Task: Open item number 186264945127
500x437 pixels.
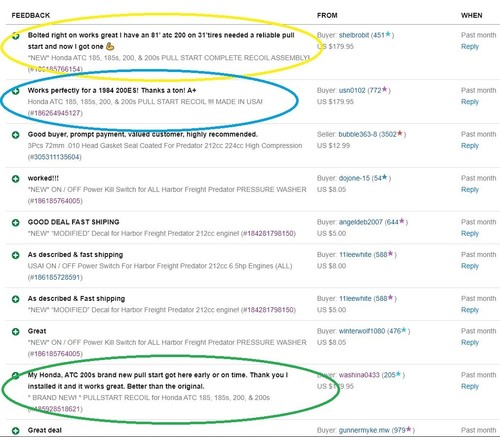Action: tap(56, 113)
